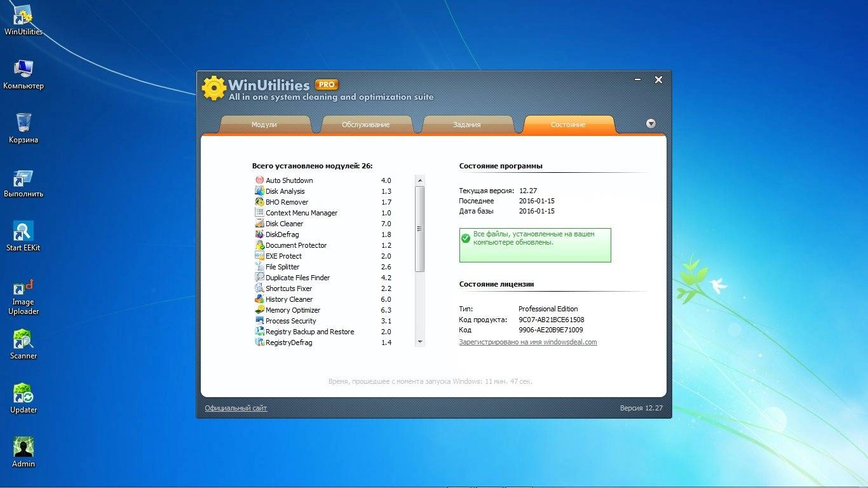The width and height of the screenshot is (868, 488).
Task: Click the Disk Cleaner version 7.0
Action: 386,224
